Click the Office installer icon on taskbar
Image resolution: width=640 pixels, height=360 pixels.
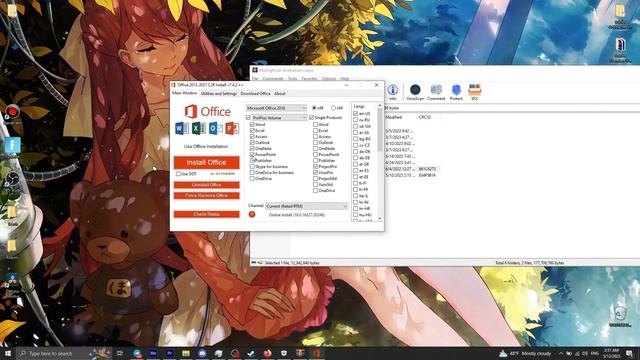[316, 353]
